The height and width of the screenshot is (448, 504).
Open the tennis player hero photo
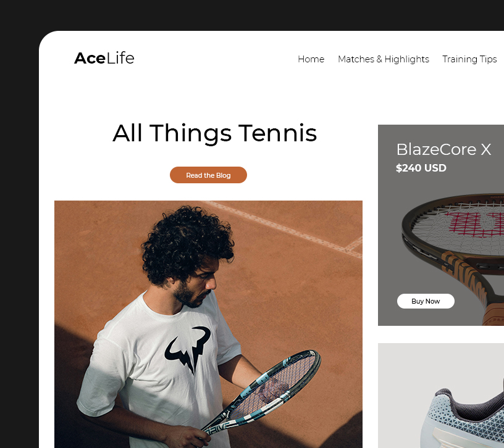pyautogui.click(x=208, y=325)
